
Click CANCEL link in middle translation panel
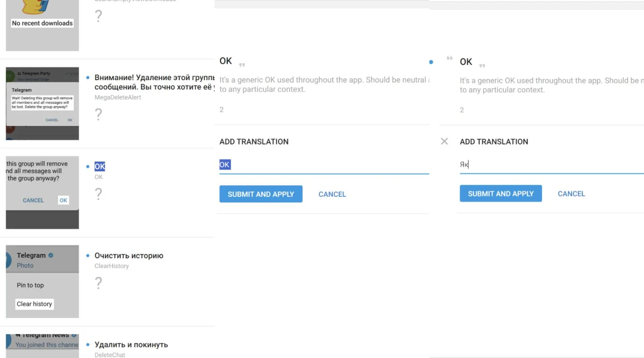pyautogui.click(x=332, y=194)
